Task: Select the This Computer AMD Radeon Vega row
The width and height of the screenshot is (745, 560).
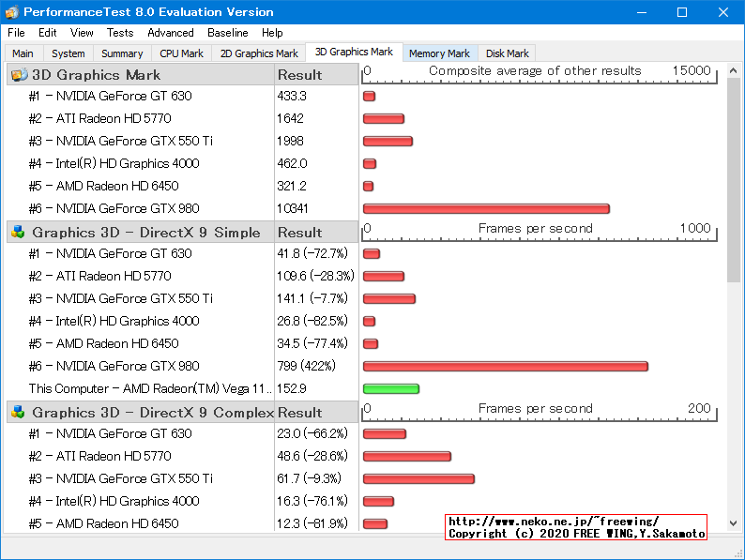Action: pos(150,388)
